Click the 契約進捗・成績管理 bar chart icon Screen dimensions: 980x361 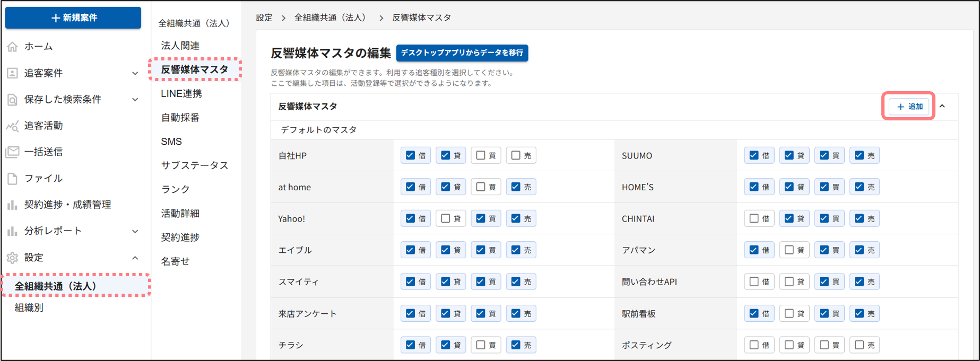click(12, 205)
